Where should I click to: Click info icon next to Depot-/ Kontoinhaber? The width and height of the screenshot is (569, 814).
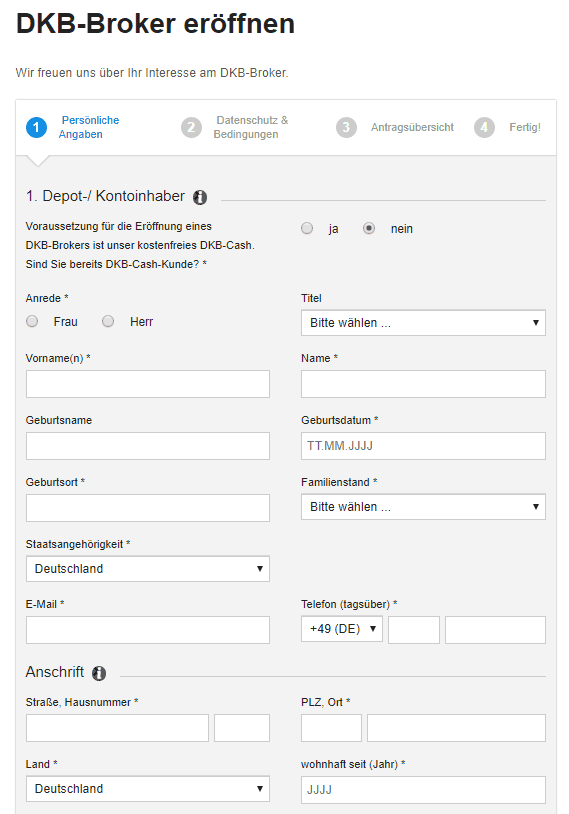point(200,197)
